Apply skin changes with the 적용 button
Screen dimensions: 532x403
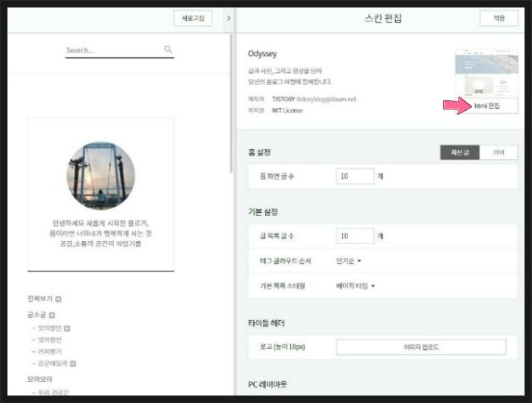[x=499, y=18]
